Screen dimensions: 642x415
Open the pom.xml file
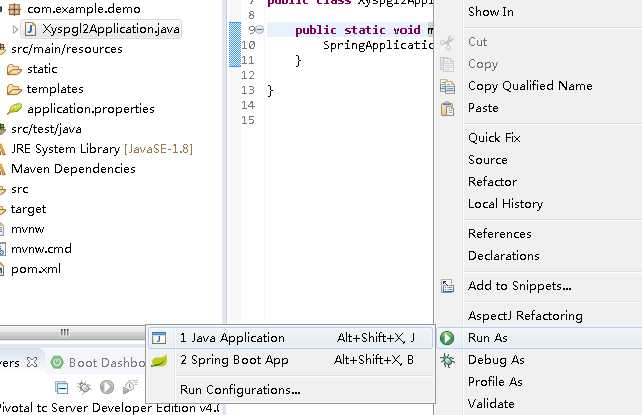point(36,269)
